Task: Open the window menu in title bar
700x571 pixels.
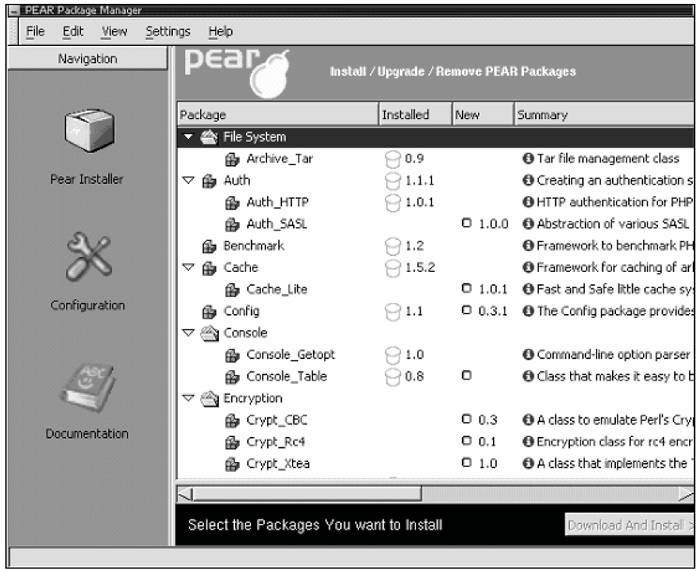Action: pos(14,11)
